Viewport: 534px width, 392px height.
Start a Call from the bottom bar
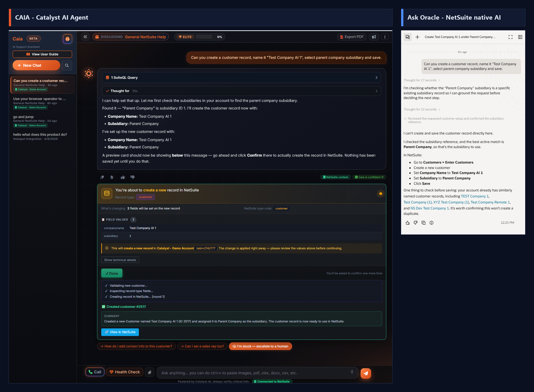[95, 372]
